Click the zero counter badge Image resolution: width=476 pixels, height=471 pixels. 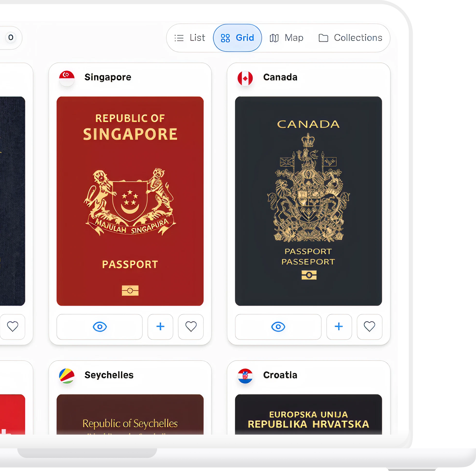[11, 37]
